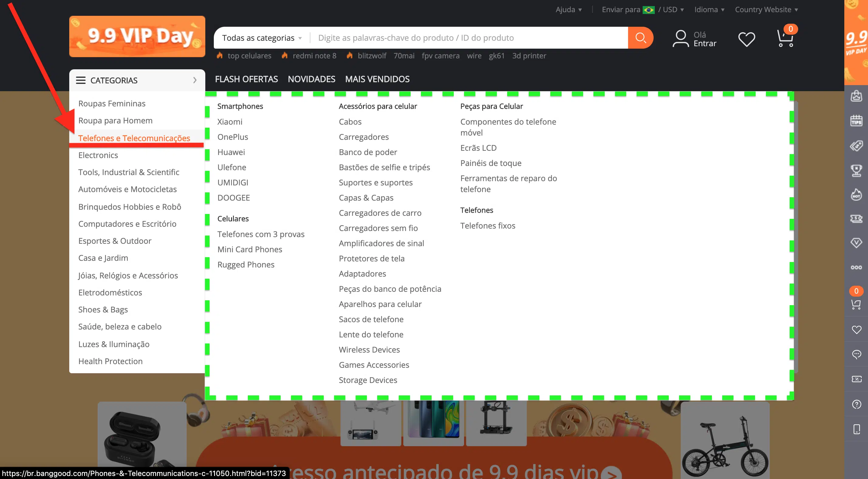Click the sidebar three-dots more icon
This screenshot has width=868, height=479.
(856, 267)
